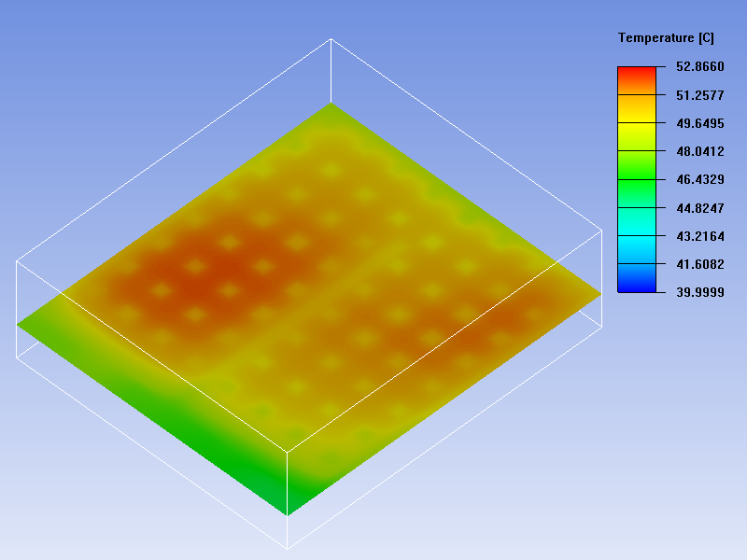Select the 41.6082 legend value

pos(699,264)
